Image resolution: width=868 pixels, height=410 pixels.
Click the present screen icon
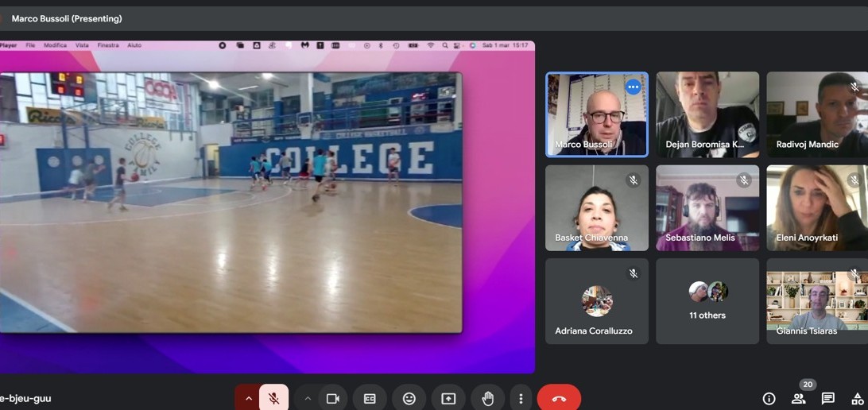(448, 398)
